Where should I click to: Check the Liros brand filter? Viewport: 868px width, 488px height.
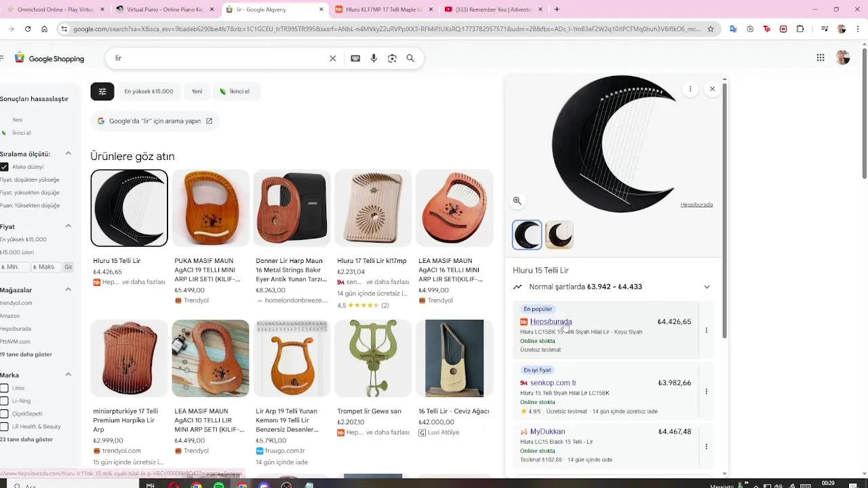[x=4, y=388]
